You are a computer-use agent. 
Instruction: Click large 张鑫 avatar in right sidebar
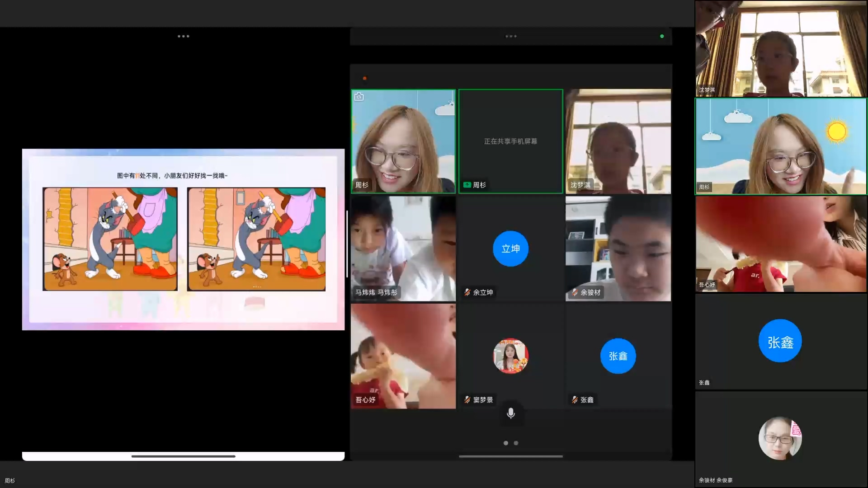(x=780, y=341)
